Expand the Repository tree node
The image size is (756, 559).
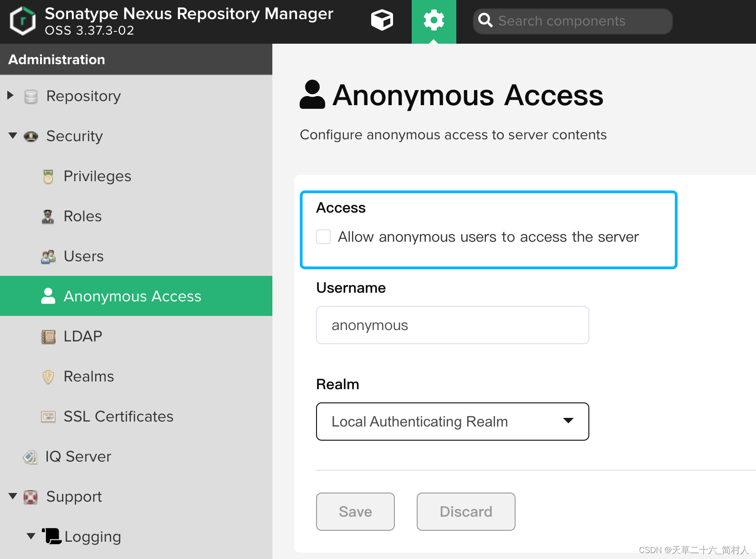point(10,96)
